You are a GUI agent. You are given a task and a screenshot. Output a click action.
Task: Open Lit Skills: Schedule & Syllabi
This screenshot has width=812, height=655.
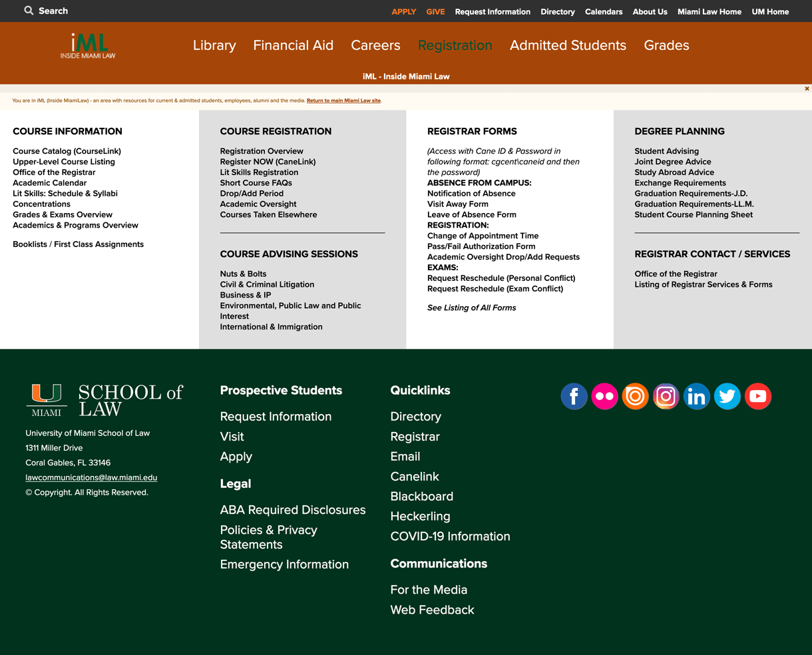click(x=65, y=194)
